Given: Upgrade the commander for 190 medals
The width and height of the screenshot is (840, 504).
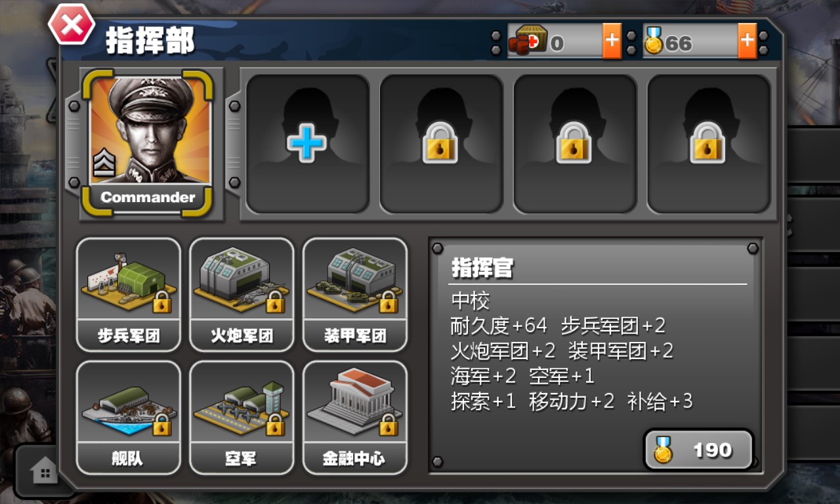Looking at the screenshot, I should point(698,450).
